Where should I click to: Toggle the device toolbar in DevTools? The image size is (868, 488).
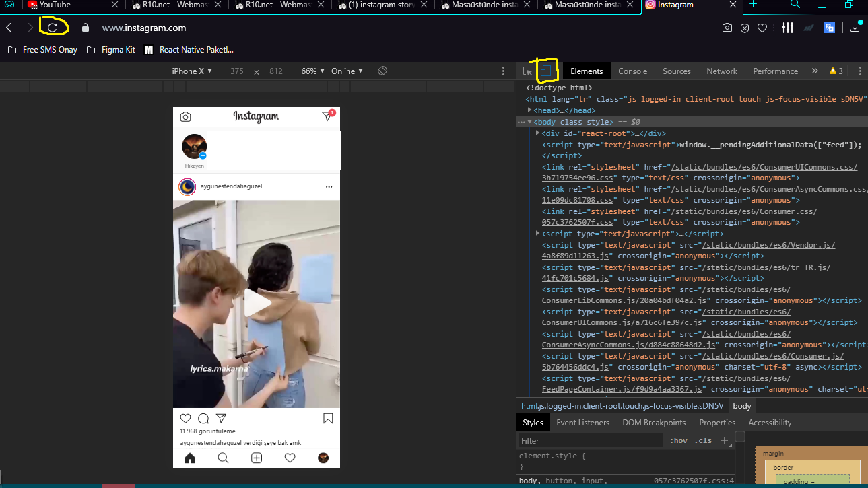coord(546,71)
